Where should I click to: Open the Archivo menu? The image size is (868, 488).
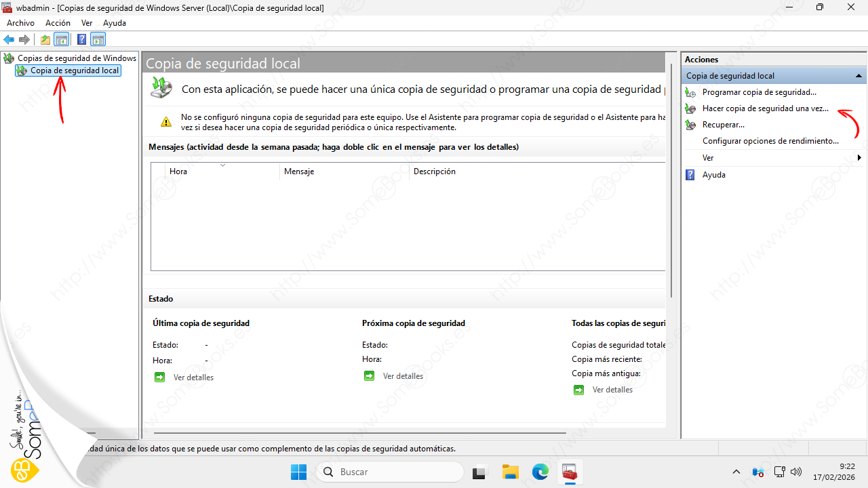click(20, 23)
